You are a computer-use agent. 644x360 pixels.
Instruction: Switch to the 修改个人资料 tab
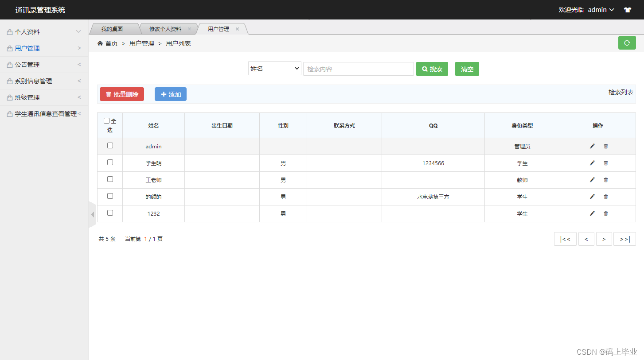coord(166,28)
